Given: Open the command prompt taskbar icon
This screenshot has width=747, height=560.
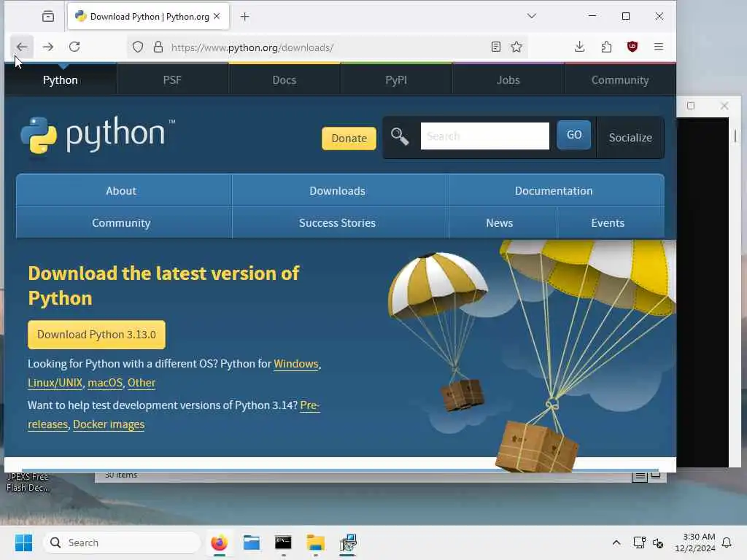Looking at the screenshot, I should [283, 542].
